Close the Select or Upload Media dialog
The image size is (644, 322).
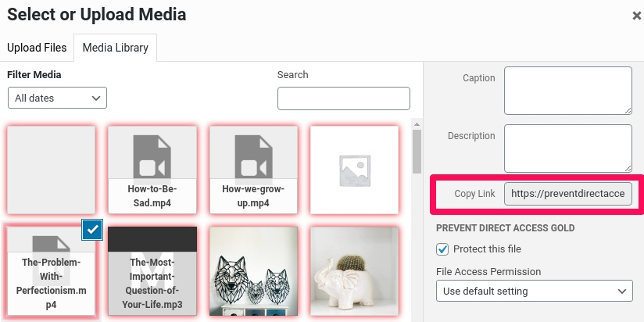tap(636, 16)
